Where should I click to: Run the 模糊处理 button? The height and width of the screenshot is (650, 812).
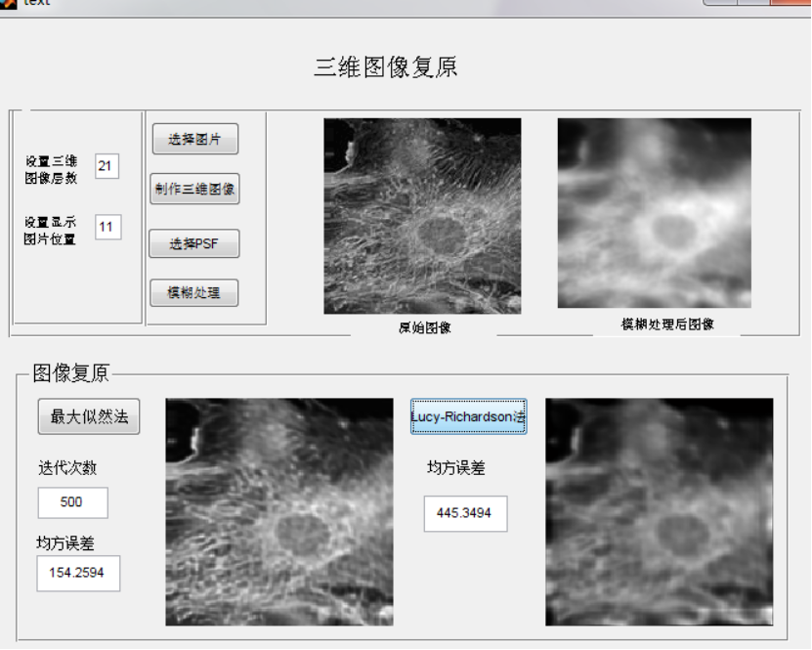194,292
